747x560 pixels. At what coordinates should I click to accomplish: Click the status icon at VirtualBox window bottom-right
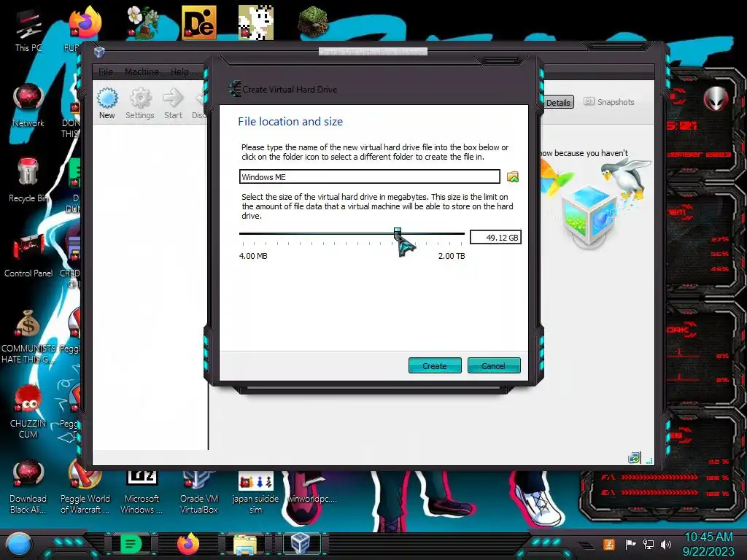[x=634, y=458]
